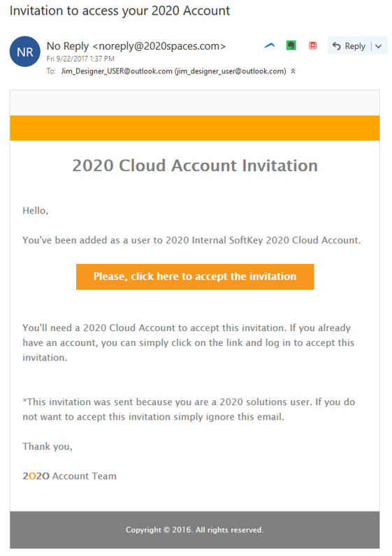Click the 'No Reply' sender name

(x=67, y=46)
